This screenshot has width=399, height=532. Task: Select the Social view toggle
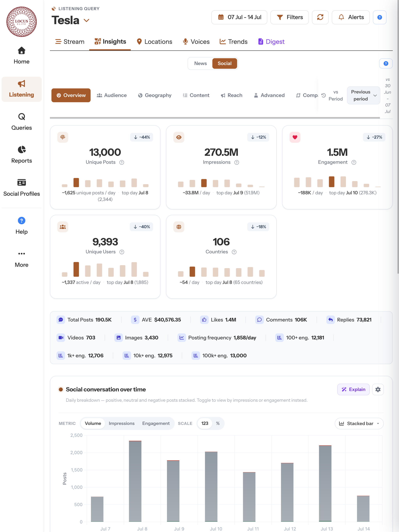point(224,63)
